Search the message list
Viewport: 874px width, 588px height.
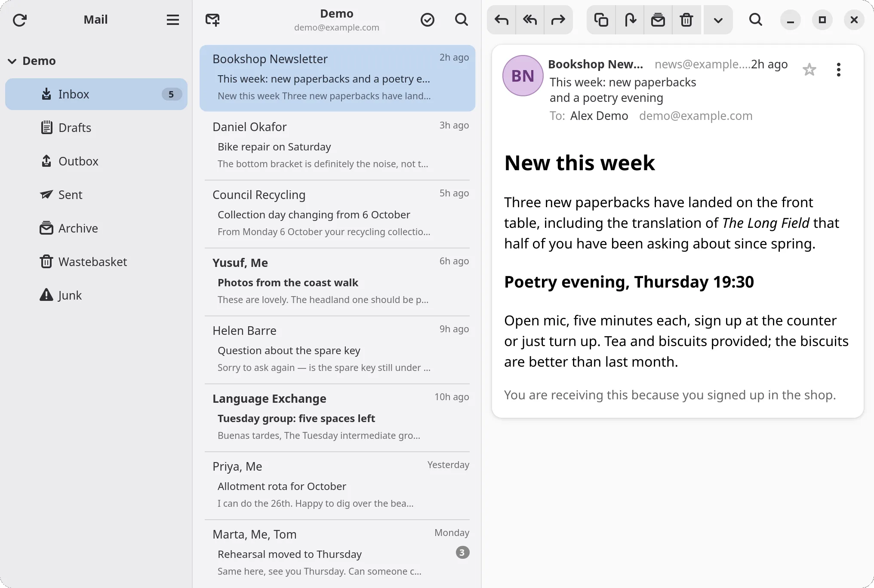[462, 20]
